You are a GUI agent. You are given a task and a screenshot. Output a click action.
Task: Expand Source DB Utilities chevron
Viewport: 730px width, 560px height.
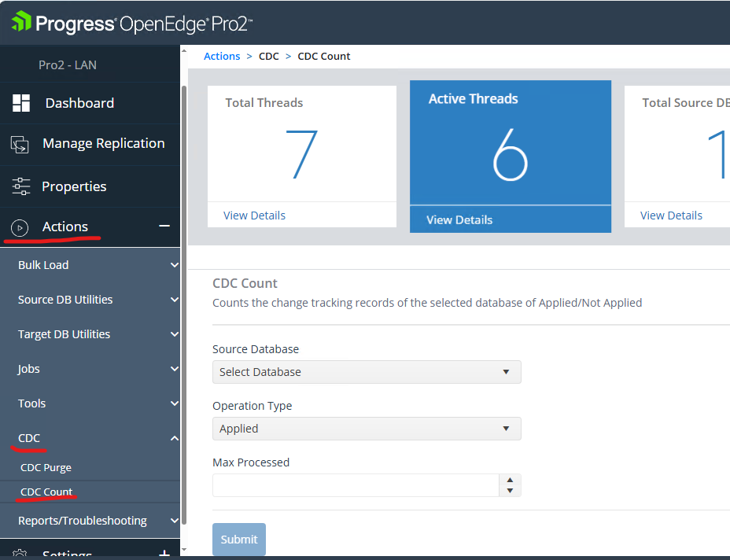(175, 300)
